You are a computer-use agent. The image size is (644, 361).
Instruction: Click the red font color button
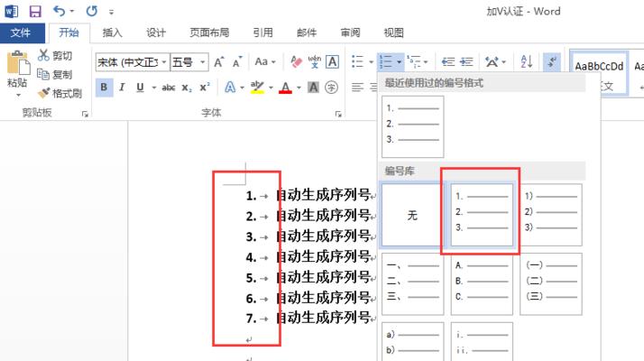tap(285, 88)
